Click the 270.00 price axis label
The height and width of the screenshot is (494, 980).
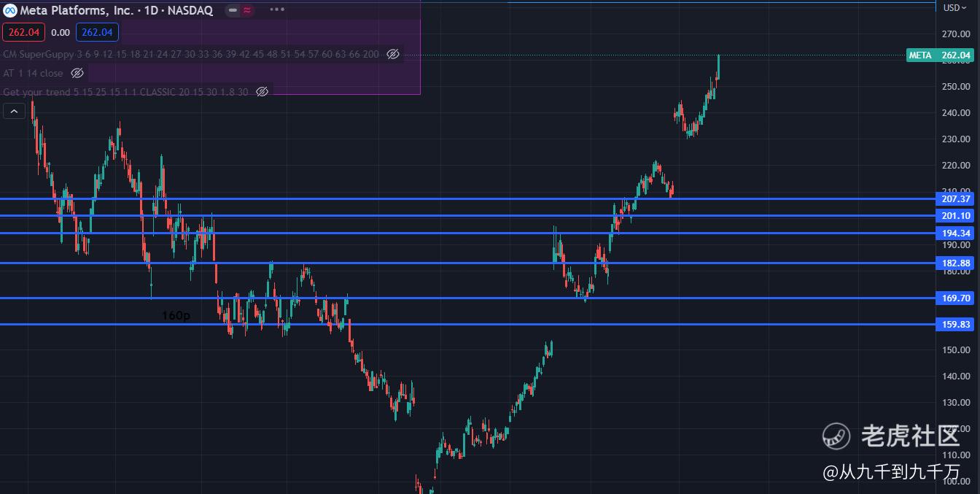956,34
